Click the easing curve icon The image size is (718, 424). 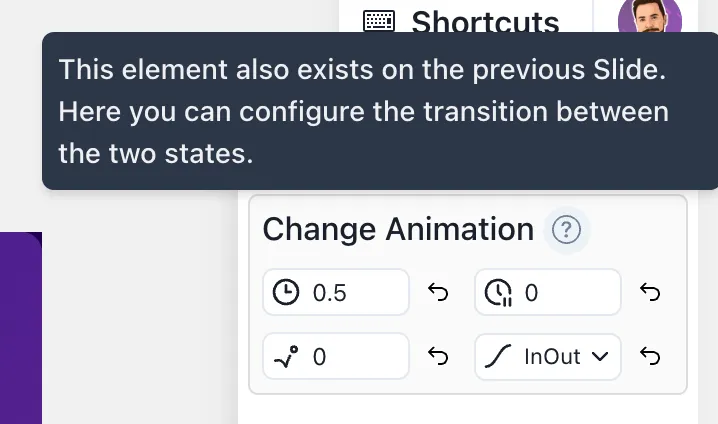pos(498,356)
